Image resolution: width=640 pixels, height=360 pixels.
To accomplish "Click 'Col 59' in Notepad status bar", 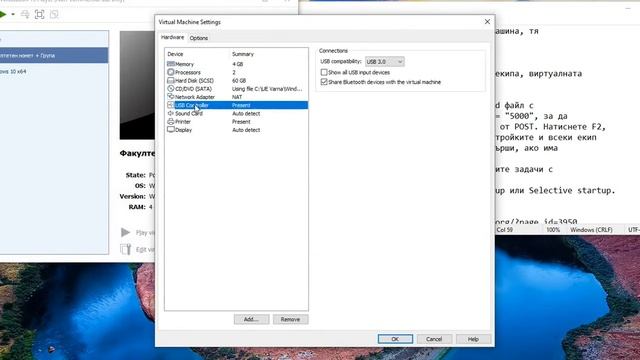I will point(505,230).
